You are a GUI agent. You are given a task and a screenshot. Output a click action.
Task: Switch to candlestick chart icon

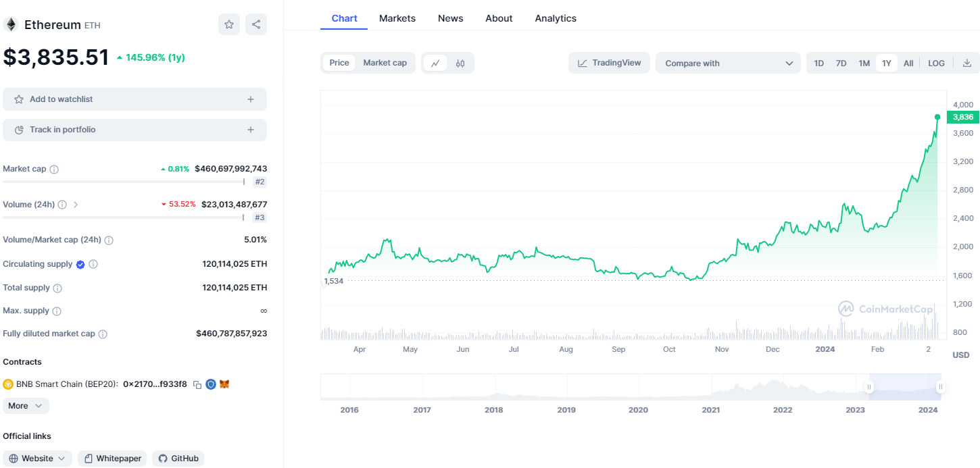(x=460, y=63)
